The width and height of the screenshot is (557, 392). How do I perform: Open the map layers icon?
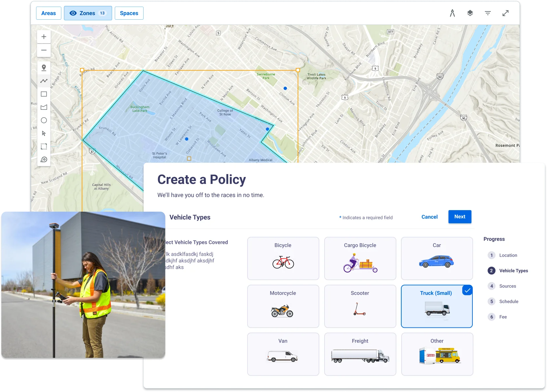470,13
